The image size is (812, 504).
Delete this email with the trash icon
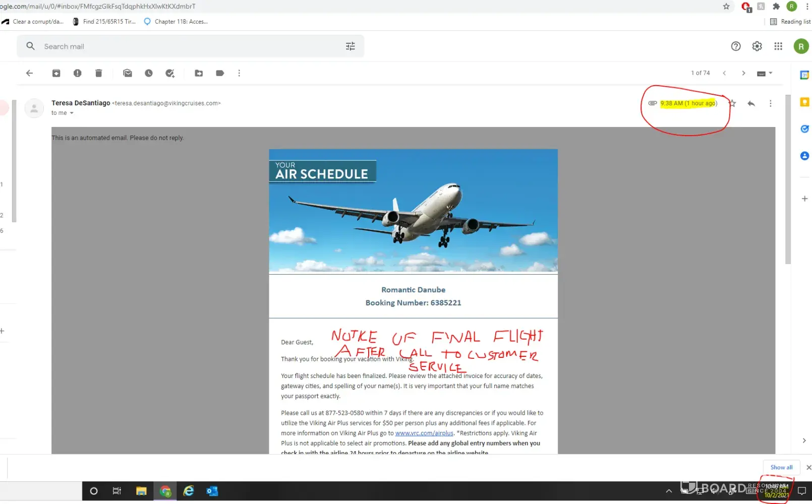(x=98, y=73)
